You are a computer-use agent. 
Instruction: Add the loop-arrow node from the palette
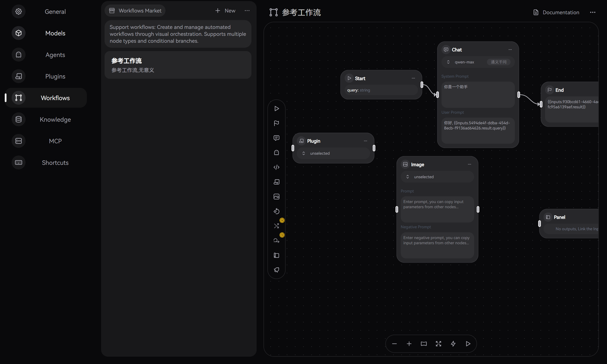point(276,241)
